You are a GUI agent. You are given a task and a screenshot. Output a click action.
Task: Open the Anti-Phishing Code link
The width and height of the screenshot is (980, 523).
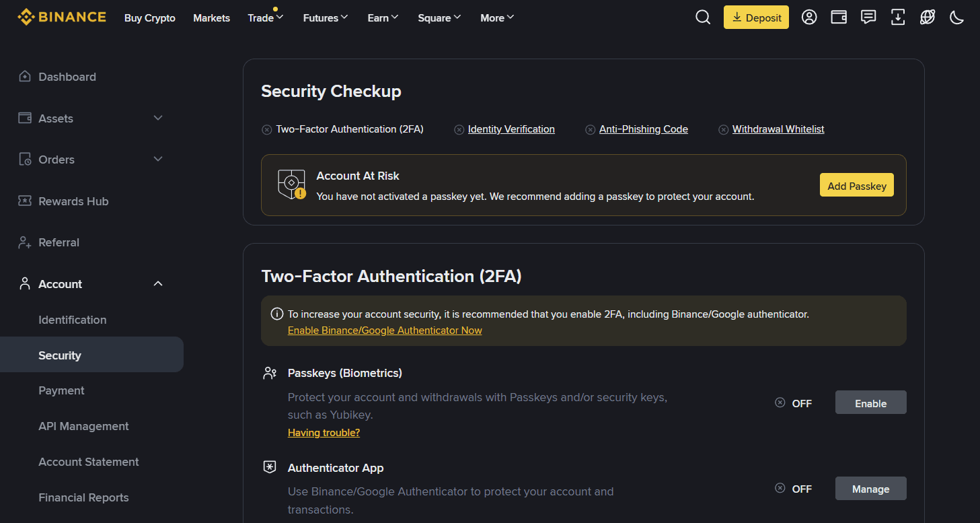(643, 129)
